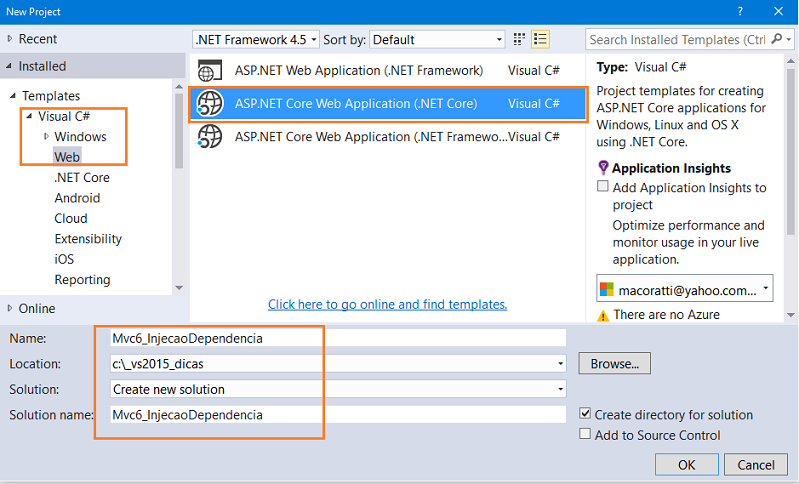799x484 pixels.
Task: Select the iOS template category
Action: (x=64, y=259)
